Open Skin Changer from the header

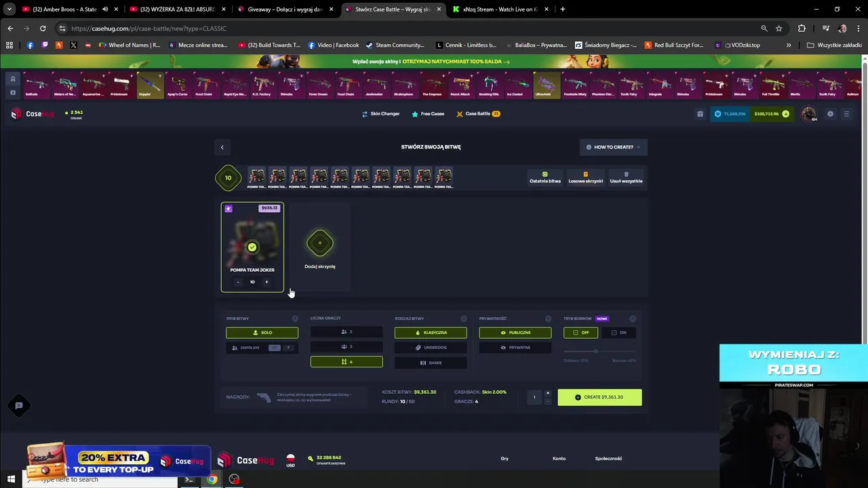[x=380, y=114]
